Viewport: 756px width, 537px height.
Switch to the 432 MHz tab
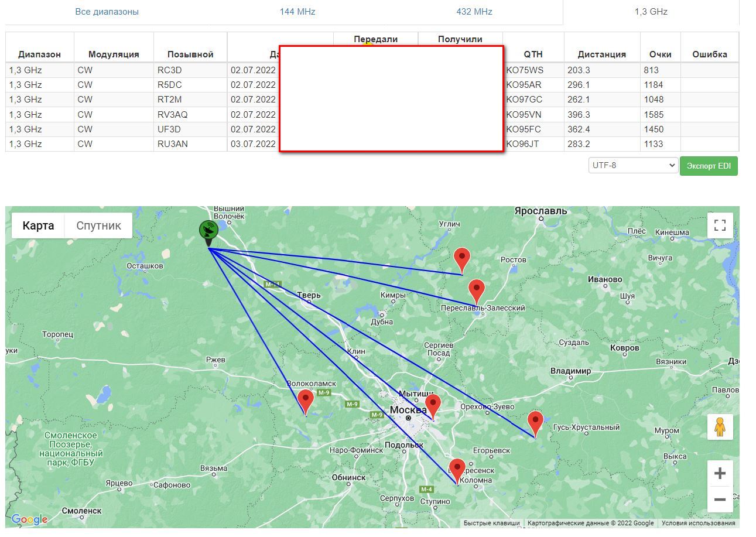474,12
